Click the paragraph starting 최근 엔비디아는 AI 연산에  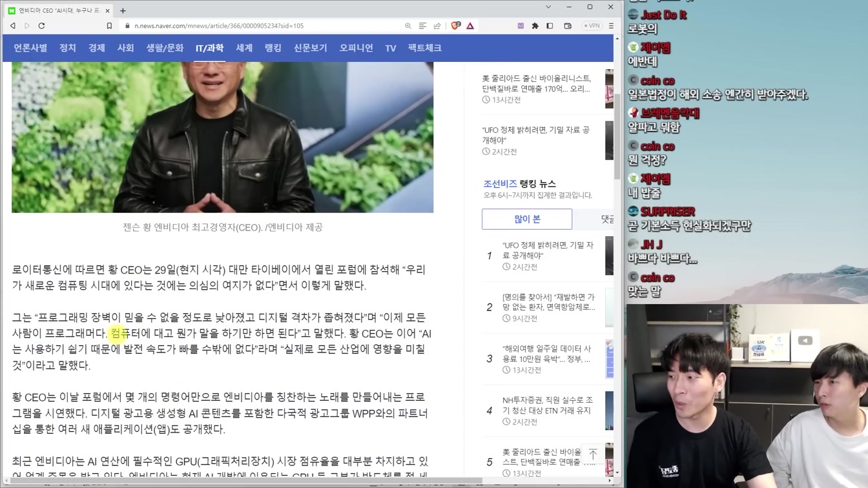click(x=220, y=465)
